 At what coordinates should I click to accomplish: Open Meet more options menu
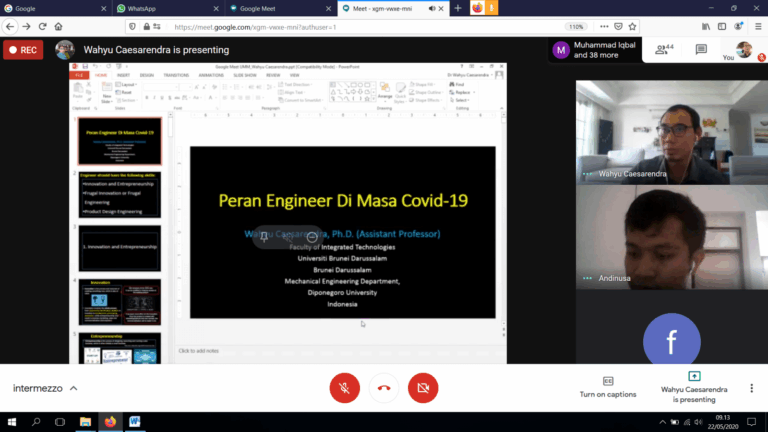pyautogui.click(x=751, y=388)
